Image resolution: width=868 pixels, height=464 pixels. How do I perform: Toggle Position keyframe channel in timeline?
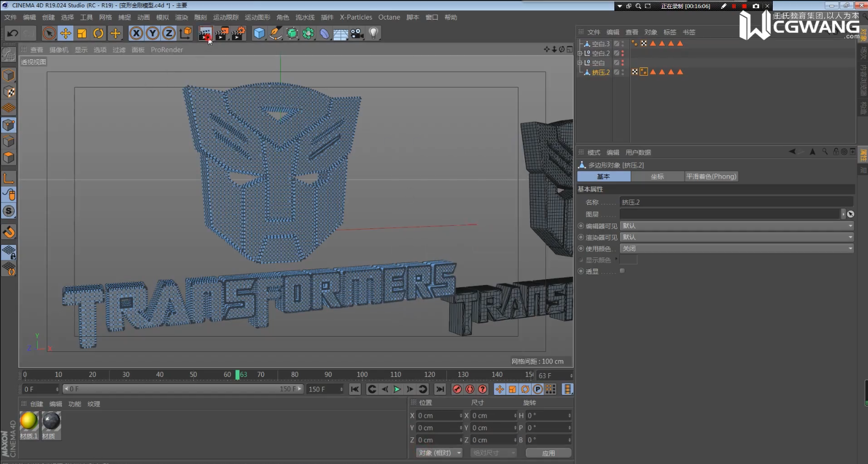(500, 389)
